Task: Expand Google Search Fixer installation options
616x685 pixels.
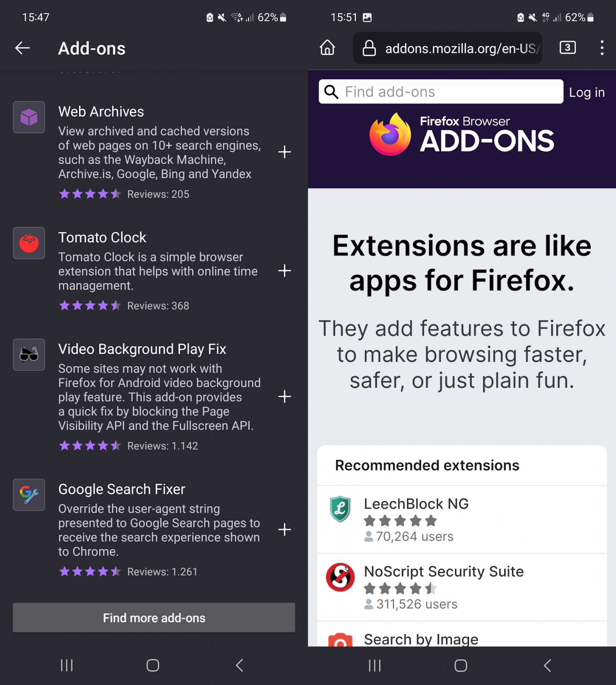Action: 284,529
